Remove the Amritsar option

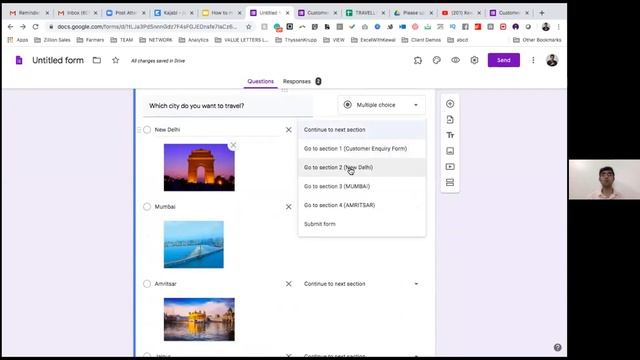(289, 284)
